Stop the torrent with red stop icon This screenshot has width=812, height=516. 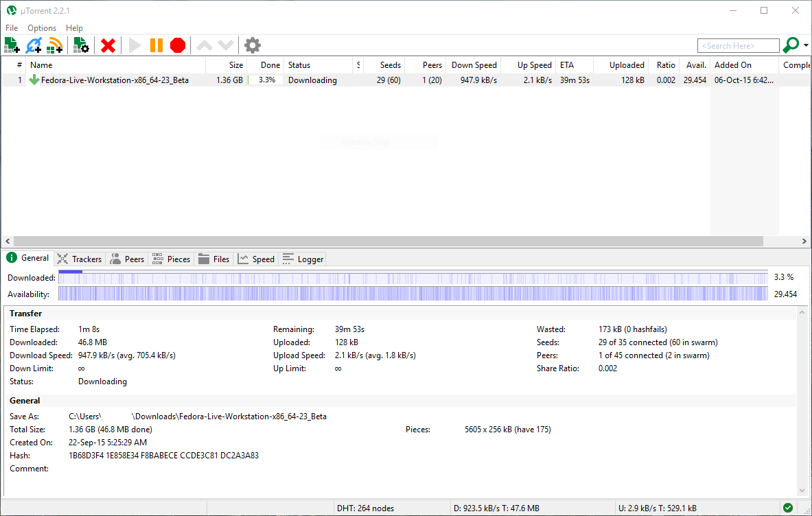178,45
